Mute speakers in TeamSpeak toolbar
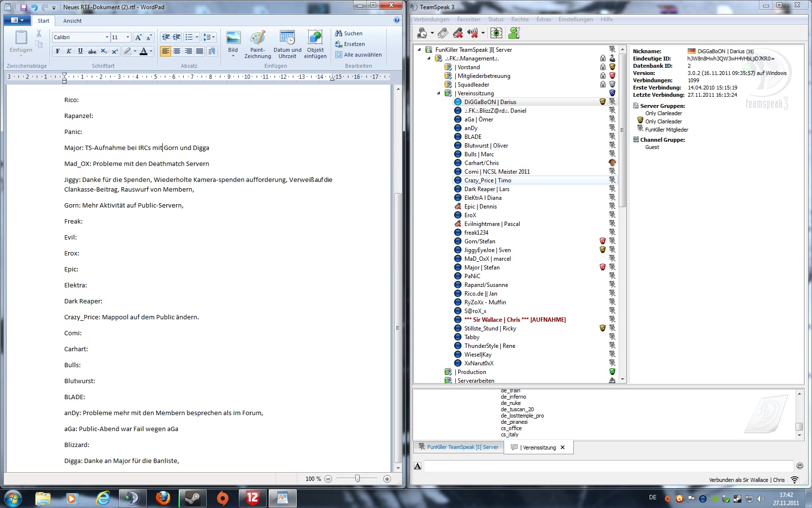 pos(473,33)
